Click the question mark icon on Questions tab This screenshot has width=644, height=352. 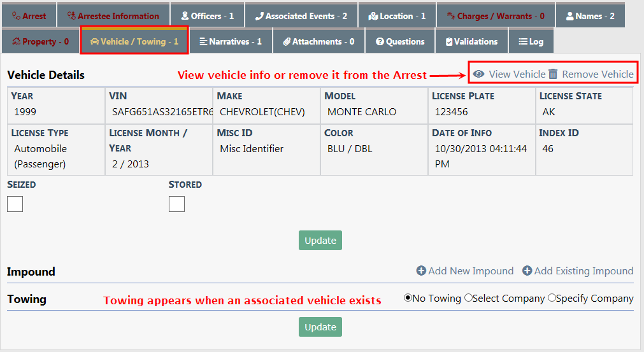(380, 41)
